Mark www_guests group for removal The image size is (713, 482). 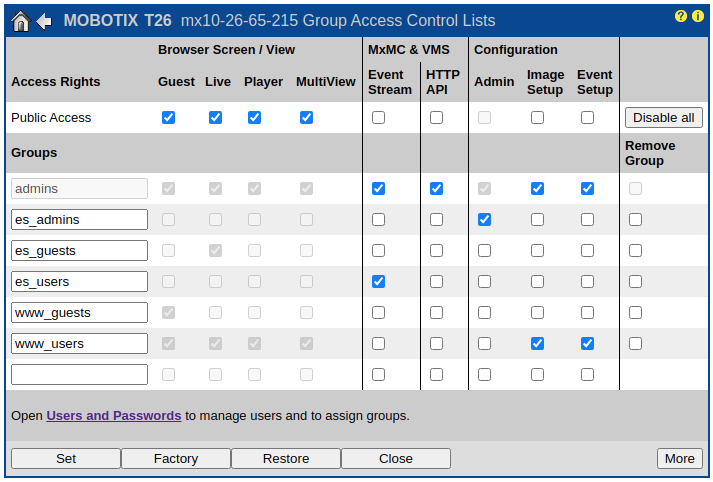point(636,312)
